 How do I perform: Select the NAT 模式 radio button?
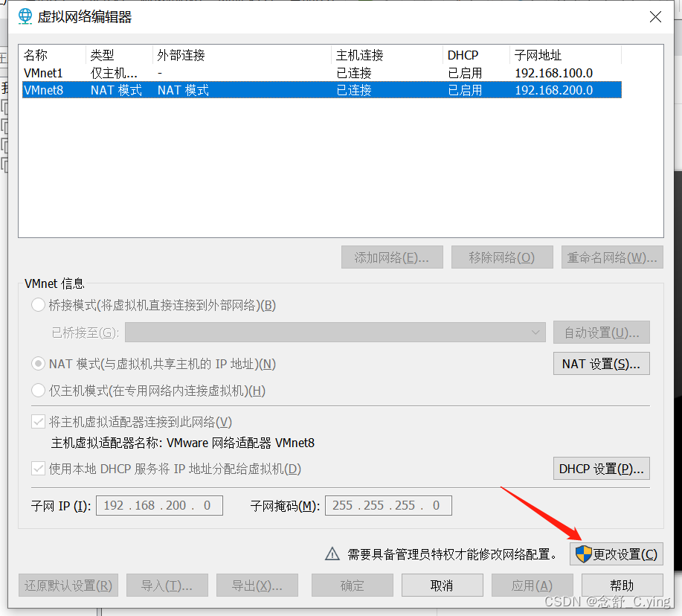click(38, 363)
